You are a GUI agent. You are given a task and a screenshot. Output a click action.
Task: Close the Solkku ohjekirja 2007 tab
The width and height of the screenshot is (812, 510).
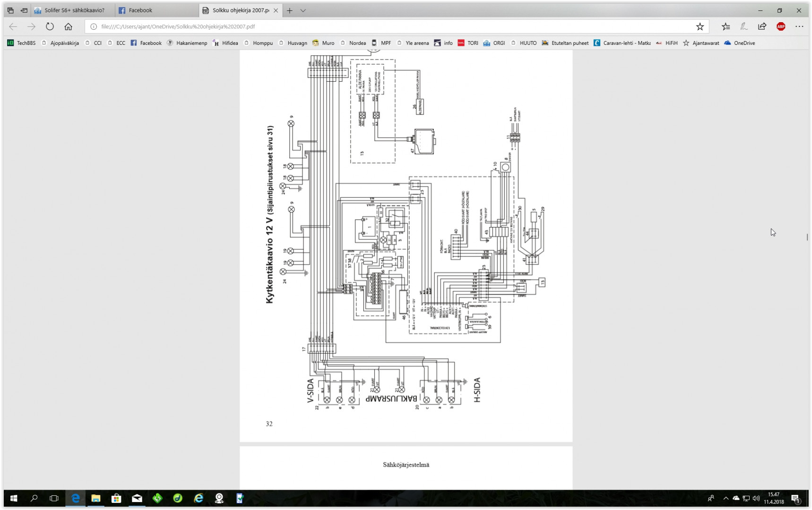coord(276,10)
